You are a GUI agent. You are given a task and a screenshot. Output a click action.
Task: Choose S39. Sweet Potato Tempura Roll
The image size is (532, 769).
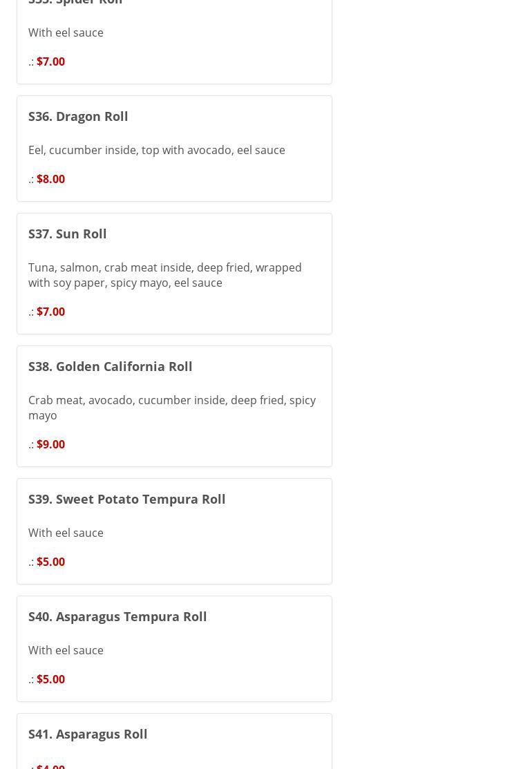(x=127, y=499)
